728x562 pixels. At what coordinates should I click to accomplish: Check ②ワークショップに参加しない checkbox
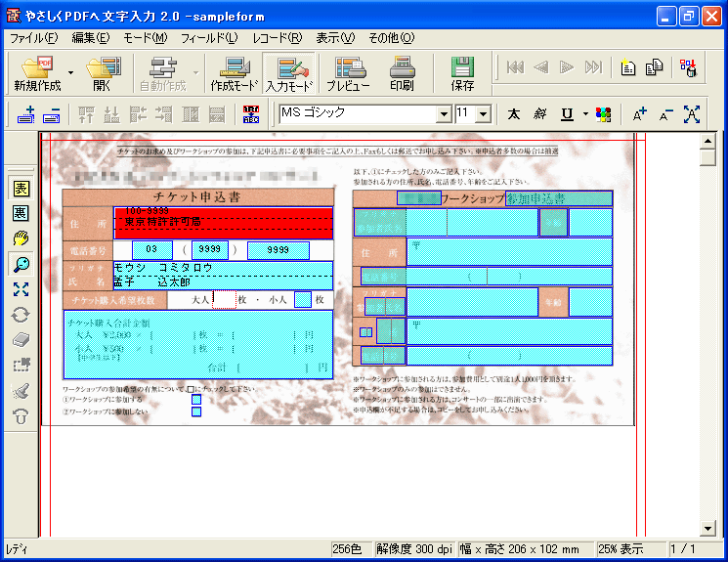[x=196, y=411]
